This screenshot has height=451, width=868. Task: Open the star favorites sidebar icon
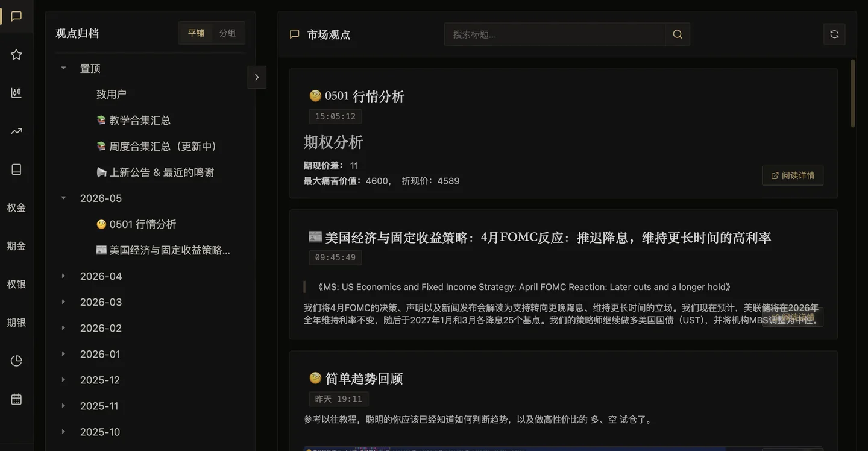16,55
